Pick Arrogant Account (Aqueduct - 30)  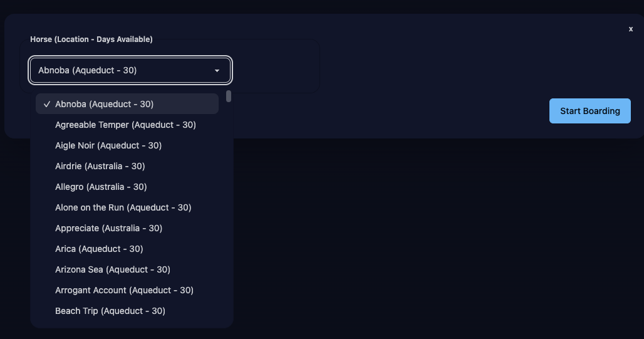coord(124,290)
